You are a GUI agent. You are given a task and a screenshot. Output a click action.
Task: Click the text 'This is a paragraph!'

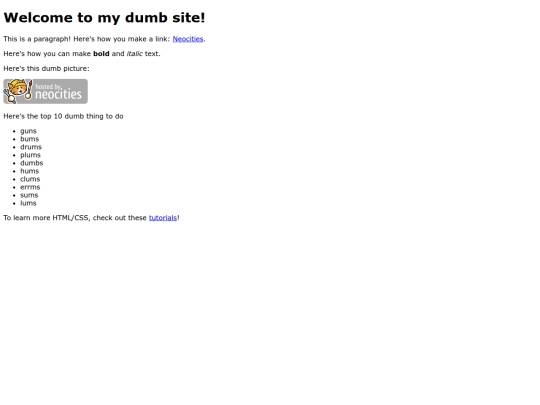point(37,39)
